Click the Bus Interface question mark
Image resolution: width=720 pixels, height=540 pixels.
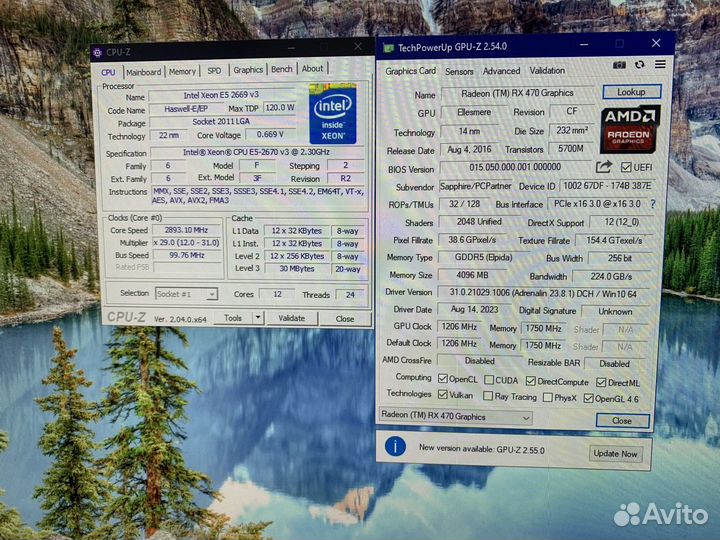pos(653,203)
